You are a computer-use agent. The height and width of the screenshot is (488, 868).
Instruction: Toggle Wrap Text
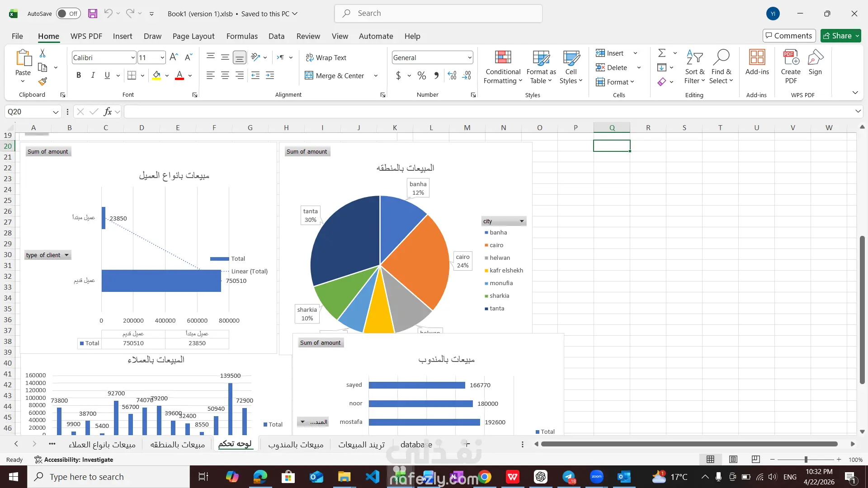pos(326,57)
